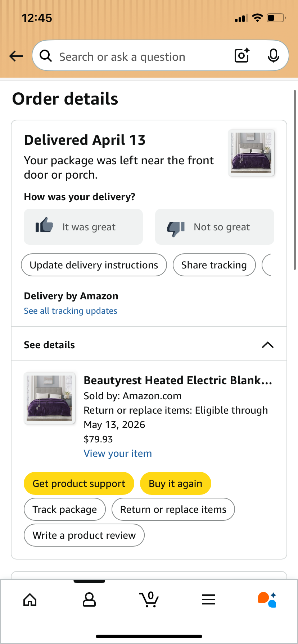The height and width of the screenshot is (644, 298).
Task: Open the hamburger menu tab
Action: [209, 599]
